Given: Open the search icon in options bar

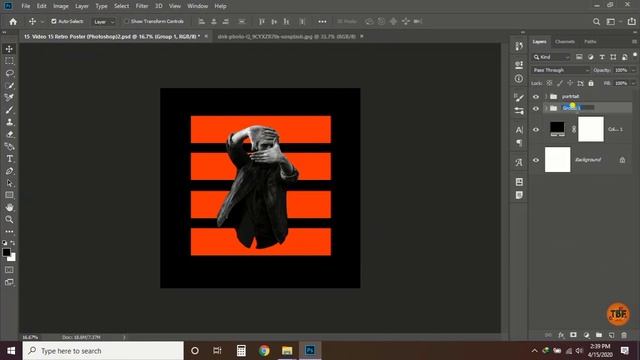Looking at the screenshot, I should tap(596, 22).
